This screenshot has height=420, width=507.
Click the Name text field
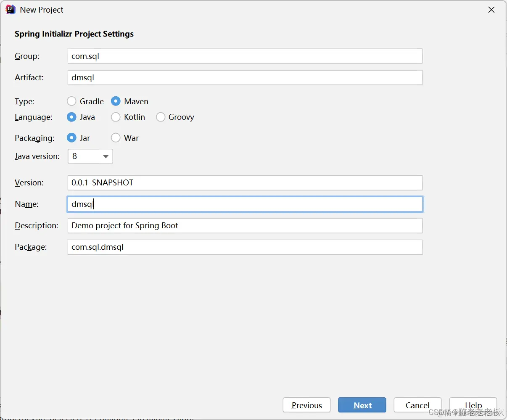pos(245,204)
